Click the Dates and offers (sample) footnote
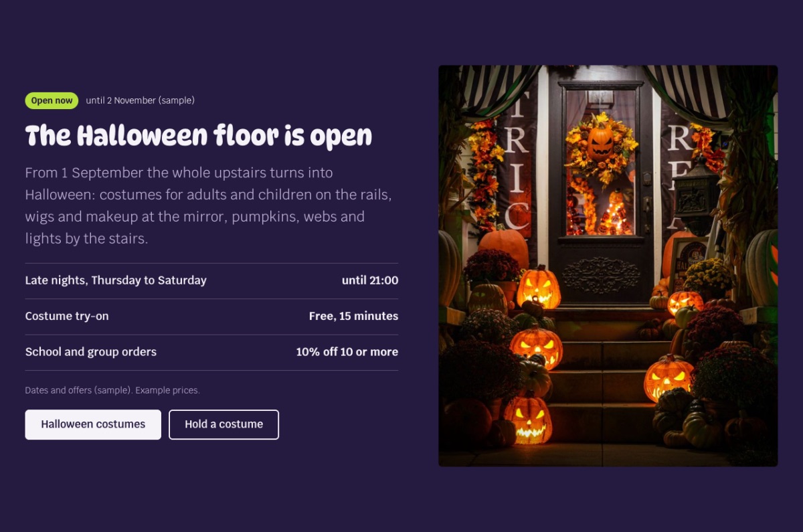Viewport: 803px width, 532px height. [112, 390]
